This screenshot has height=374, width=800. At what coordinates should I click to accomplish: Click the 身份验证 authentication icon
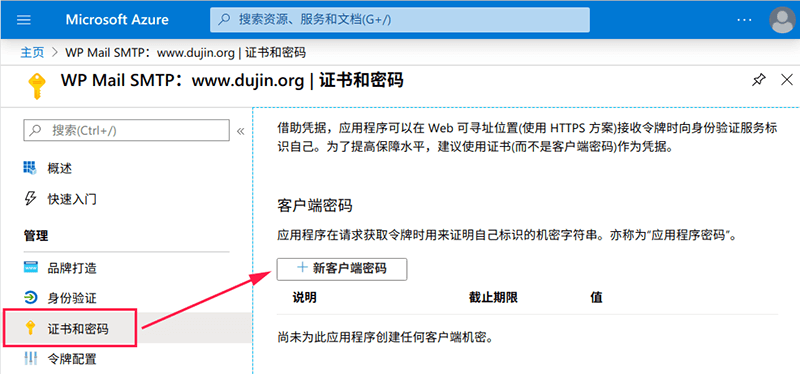(x=30, y=297)
